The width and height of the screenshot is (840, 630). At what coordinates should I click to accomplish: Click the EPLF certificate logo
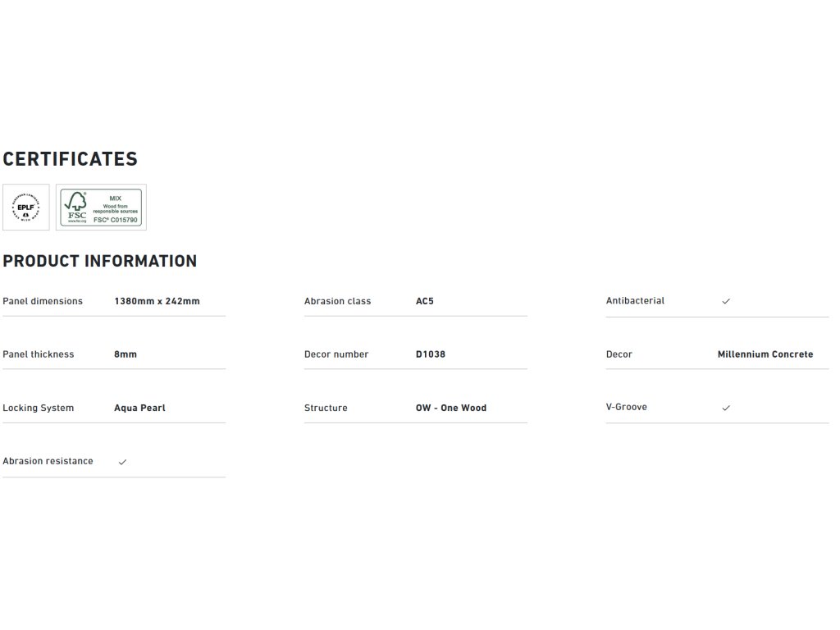pos(25,207)
